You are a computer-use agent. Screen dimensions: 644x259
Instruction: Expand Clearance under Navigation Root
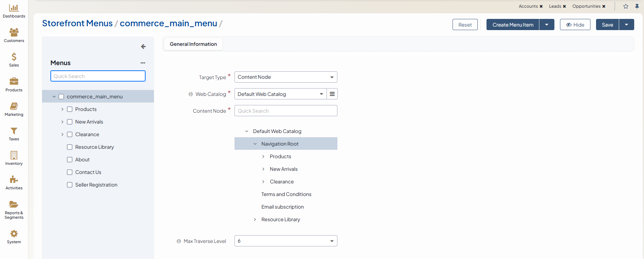coord(263,182)
